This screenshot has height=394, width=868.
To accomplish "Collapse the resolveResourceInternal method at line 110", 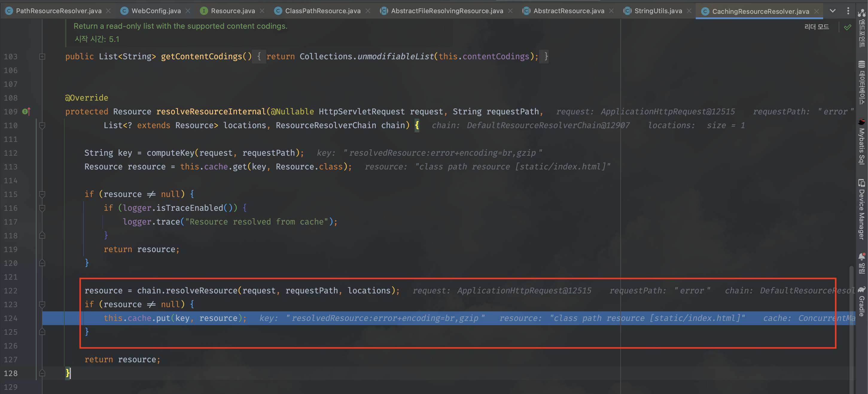I will click(x=42, y=125).
